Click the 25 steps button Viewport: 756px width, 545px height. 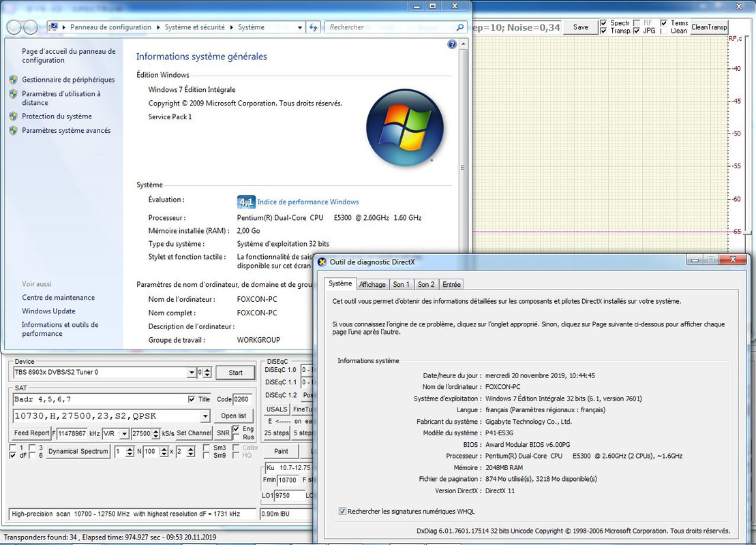pyautogui.click(x=276, y=433)
